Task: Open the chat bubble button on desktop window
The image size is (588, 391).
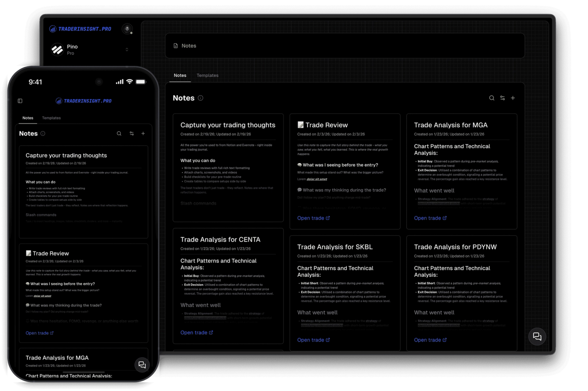Action: [537, 337]
